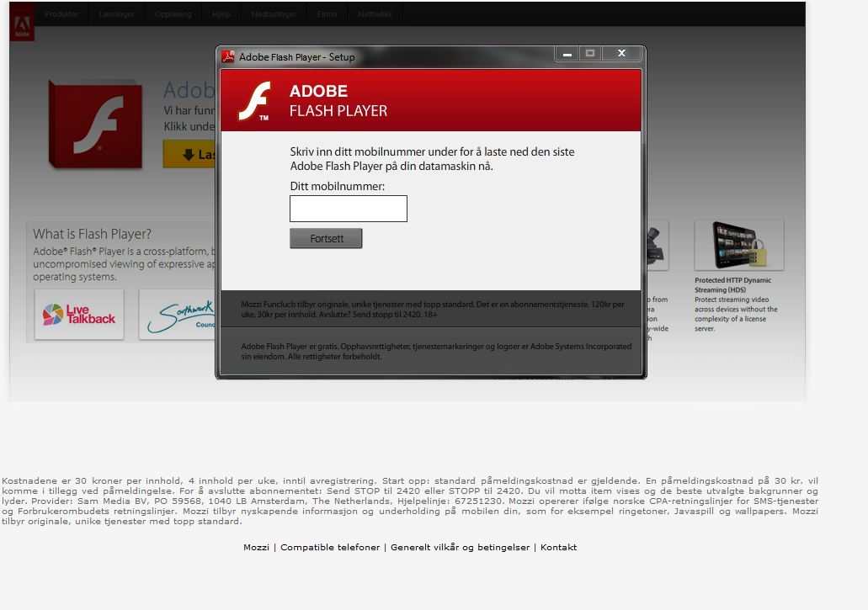
Task: Open the Firma menu in the header
Action: coord(327,13)
